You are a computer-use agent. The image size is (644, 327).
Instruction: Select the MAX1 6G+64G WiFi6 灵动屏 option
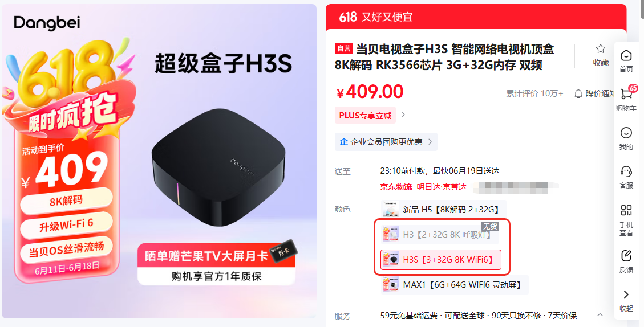[454, 284]
